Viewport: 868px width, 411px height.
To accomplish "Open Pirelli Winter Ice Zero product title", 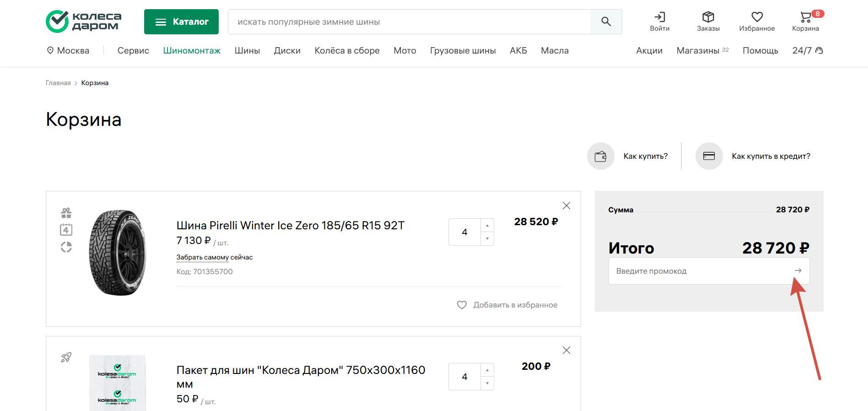I will click(291, 225).
